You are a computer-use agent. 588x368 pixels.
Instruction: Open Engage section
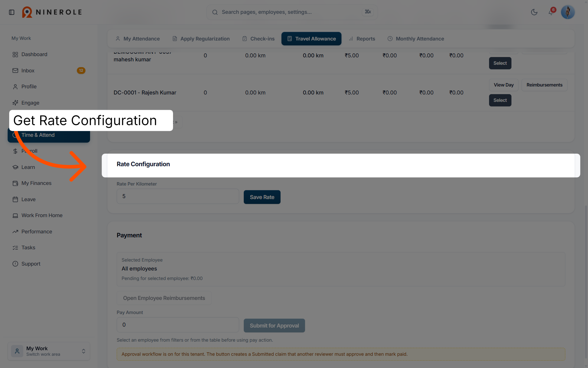tap(49, 103)
